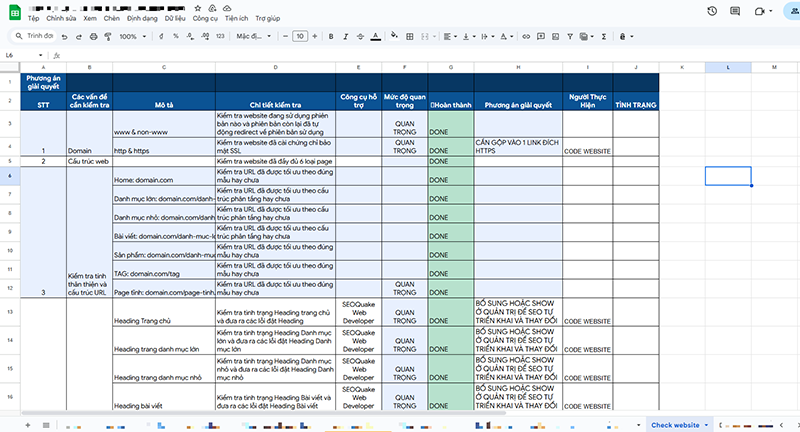Select column L header

click(x=728, y=67)
